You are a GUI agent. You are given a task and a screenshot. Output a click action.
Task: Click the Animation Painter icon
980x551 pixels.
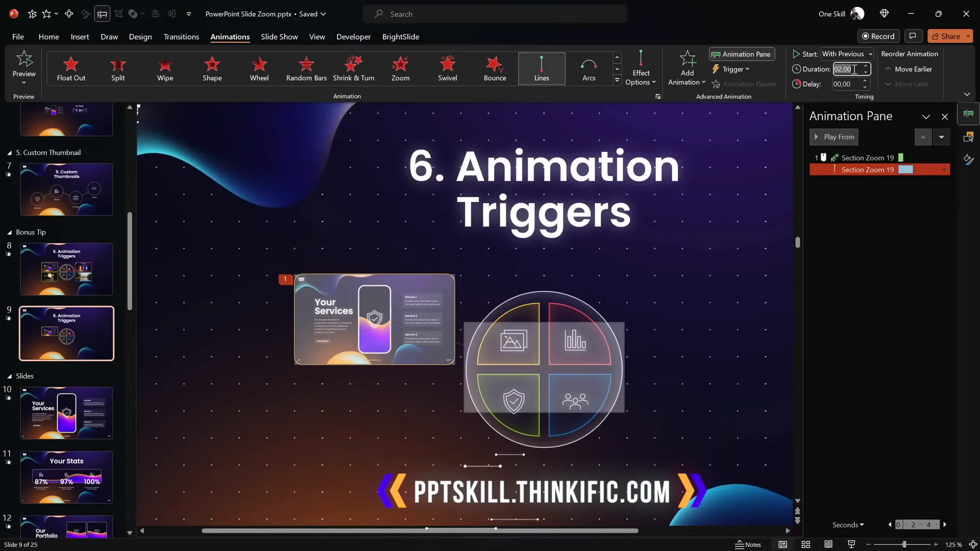[x=716, y=84]
